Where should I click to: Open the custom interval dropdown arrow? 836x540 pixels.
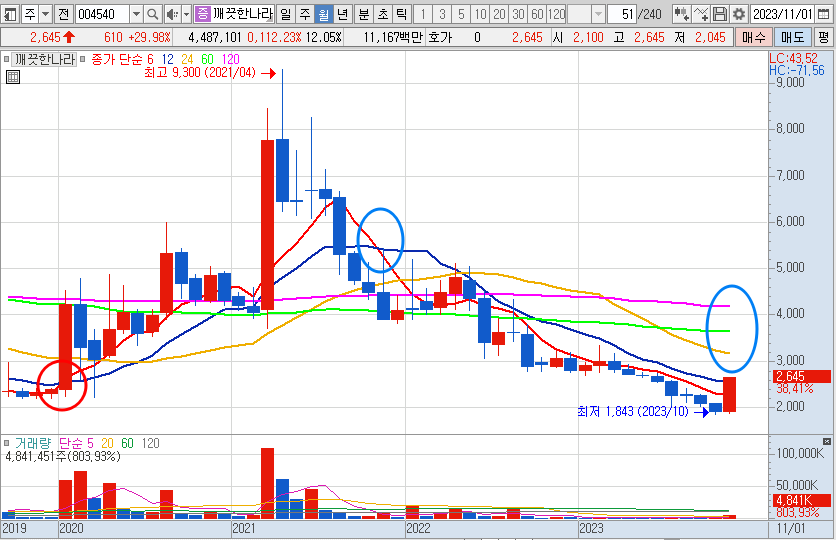tap(598, 14)
